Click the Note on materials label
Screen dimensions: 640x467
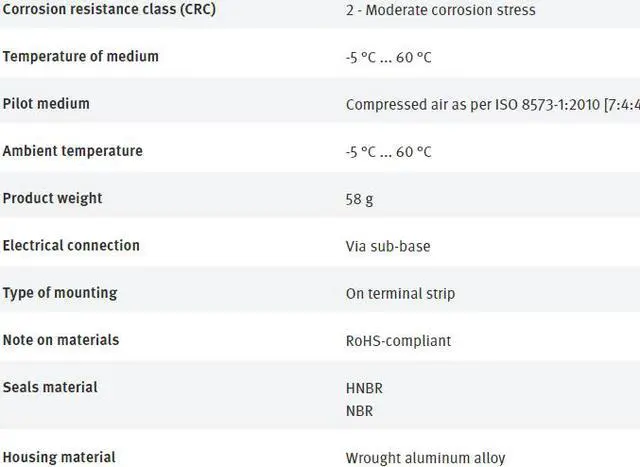[61, 339]
